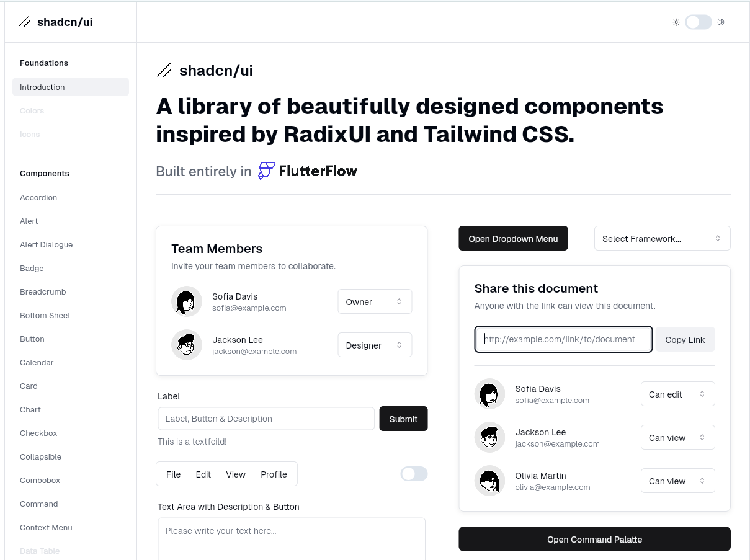Viewport: 750px width, 560px height.
Task: Click the Team Members heading
Action: pos(217,249)
